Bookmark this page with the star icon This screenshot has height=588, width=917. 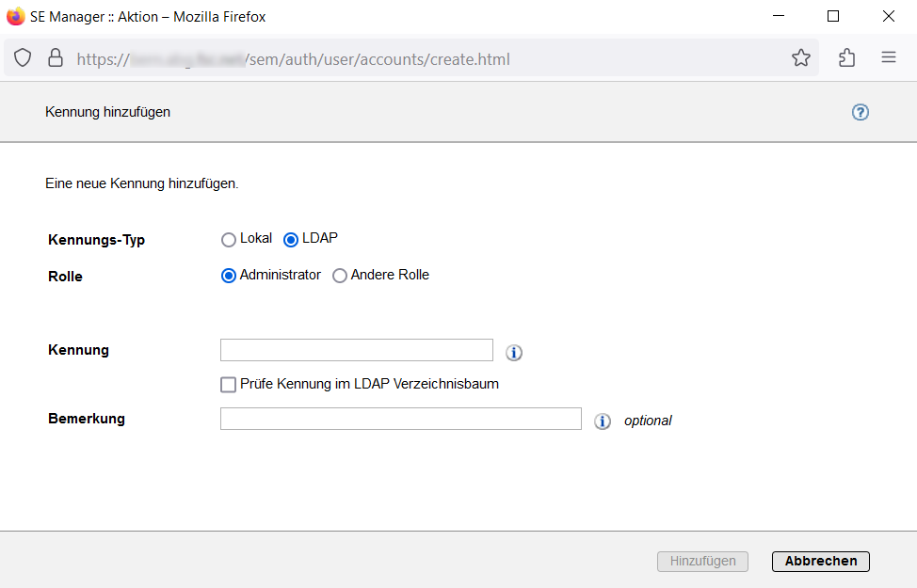[x=800, y=58]
